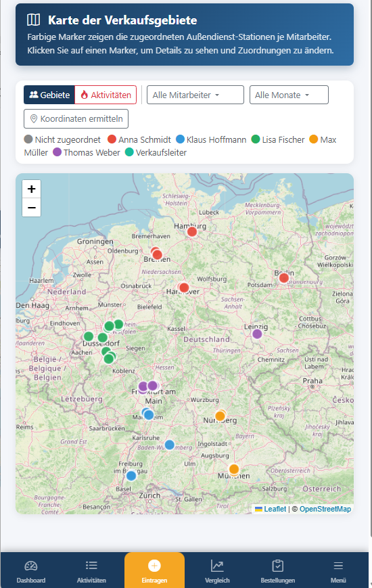Zoom in the map with plus button
This screenshot has width=372, height=588.
point(32,189)
